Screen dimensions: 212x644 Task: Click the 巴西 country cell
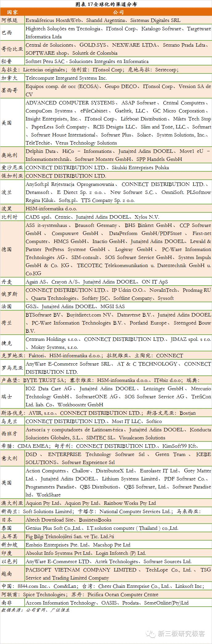[x=12, y=32]
